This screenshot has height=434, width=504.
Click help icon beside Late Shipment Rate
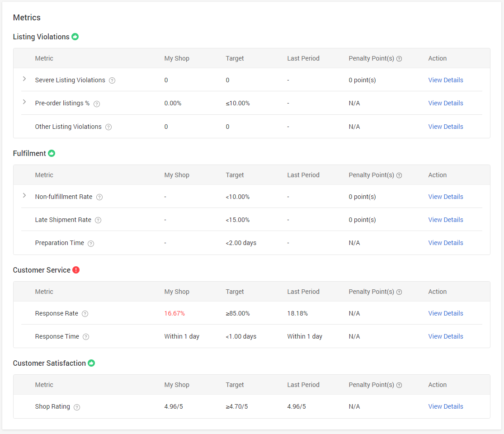pyautogui.click(x=98, y=220)
